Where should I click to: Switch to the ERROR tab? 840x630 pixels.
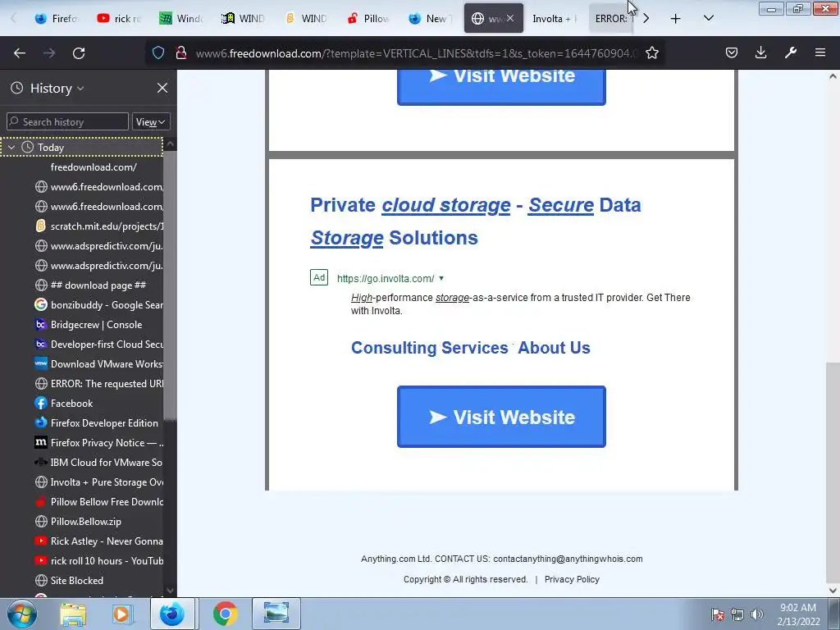(x=611, y=18)
